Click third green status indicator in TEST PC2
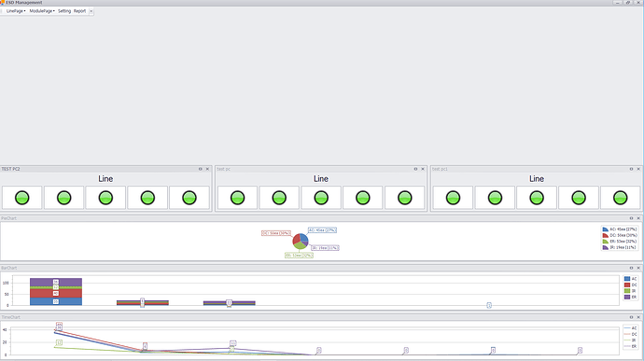 tap(105, 198)
